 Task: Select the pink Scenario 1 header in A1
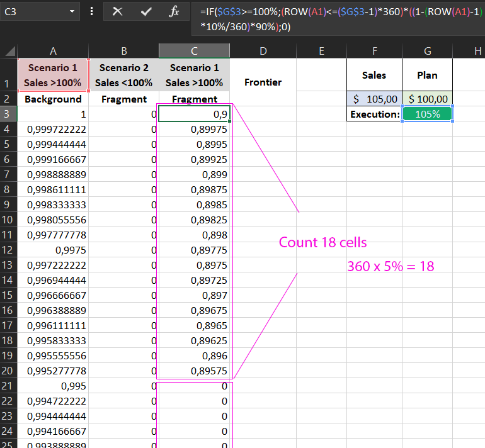tap(53, 75)
